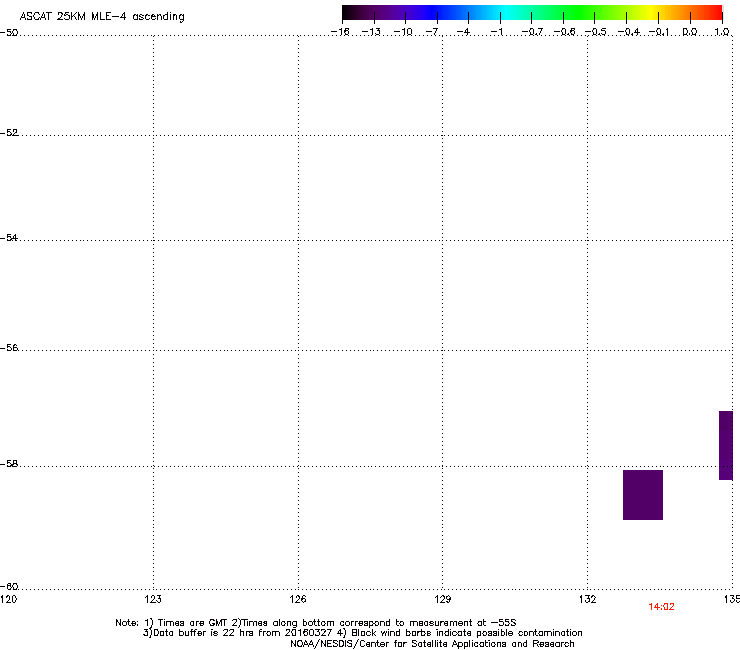
Task: Click the -0.1 color scale label
Action: (x=659, y=32)
